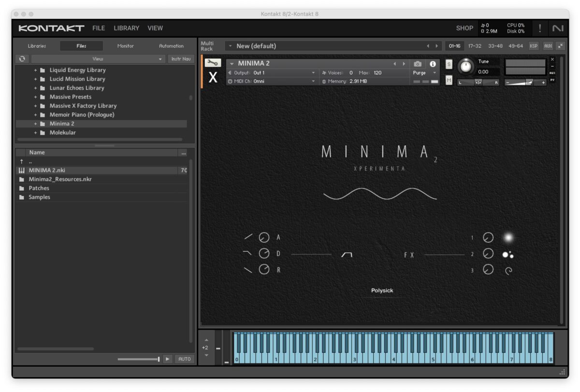This screenshot has height=392, width=580.
Task: Select rack page 49-64
Action: point(515,46)
